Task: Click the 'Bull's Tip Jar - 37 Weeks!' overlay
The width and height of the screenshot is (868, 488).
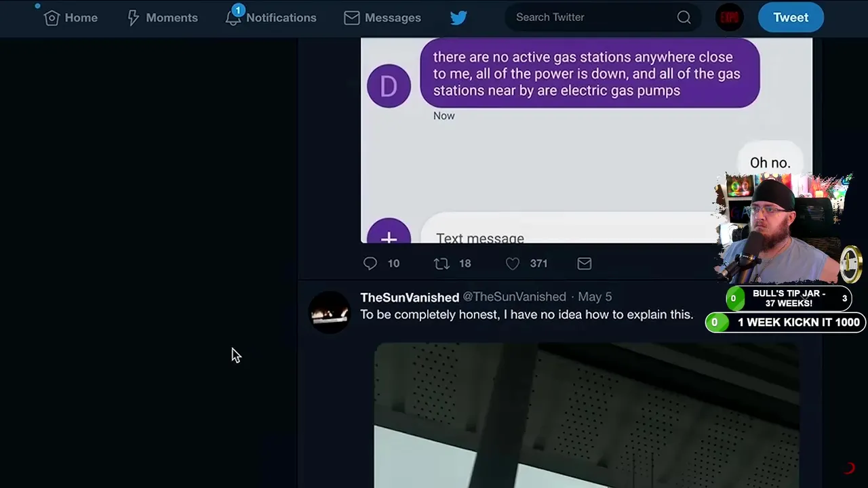Action: (x=789, y=298)
